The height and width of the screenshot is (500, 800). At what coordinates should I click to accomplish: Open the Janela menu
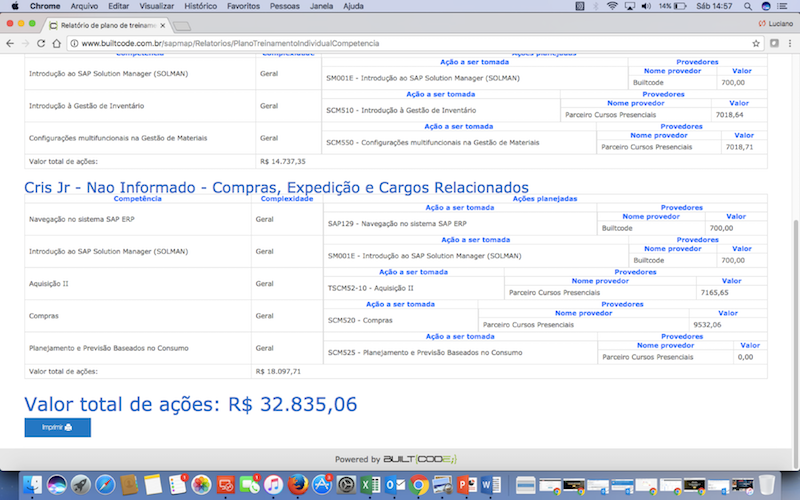pos(321,6)
